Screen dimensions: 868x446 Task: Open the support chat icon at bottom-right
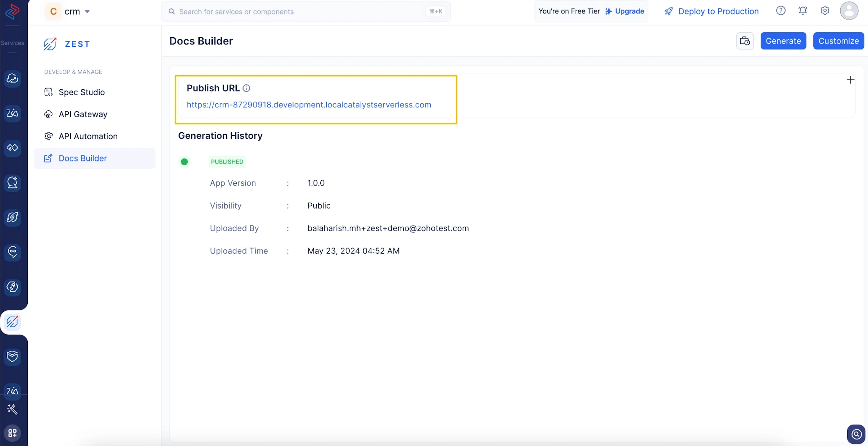[x=856, y=434]
